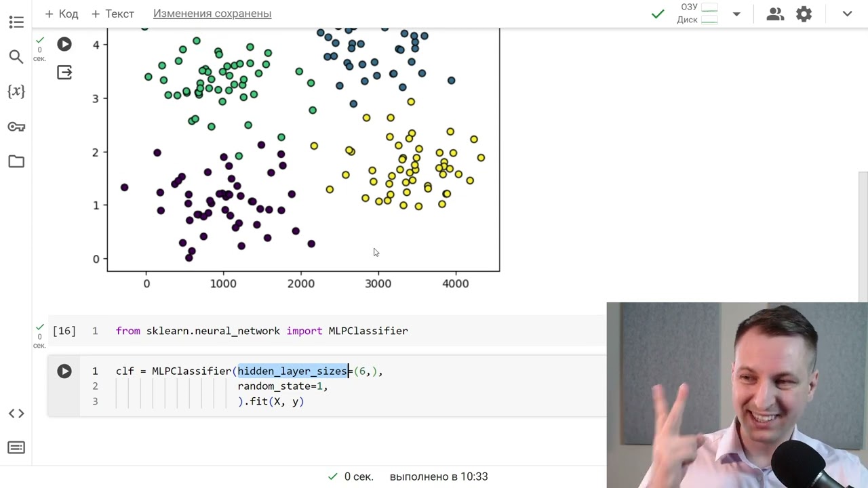868x488 pixels.
Task: Collapse the header with the chevron
Action: [x=847, y=14]
